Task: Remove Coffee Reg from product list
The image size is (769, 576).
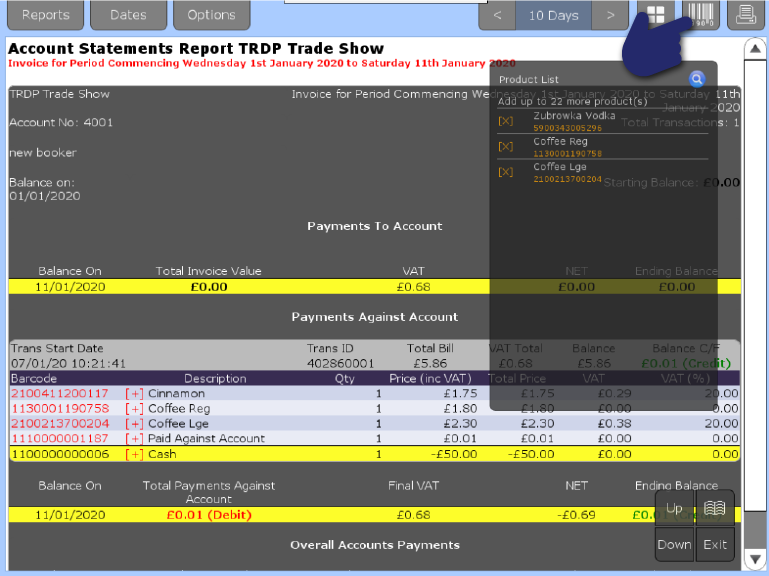Action: [506, 147]
